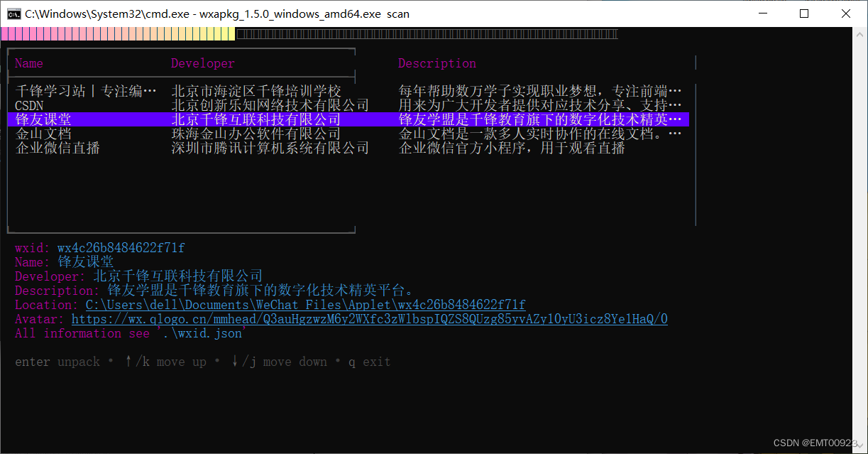Click the window title text
The image size is (868, 454).
[x=217, y=13]
